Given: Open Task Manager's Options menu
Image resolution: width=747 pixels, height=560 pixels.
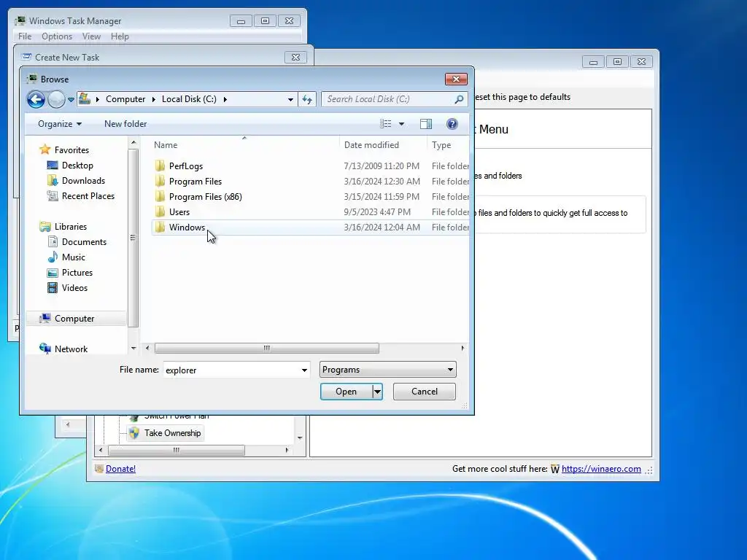Looking at the screenshot, I should pyautogui.click(x=57, y=36).
